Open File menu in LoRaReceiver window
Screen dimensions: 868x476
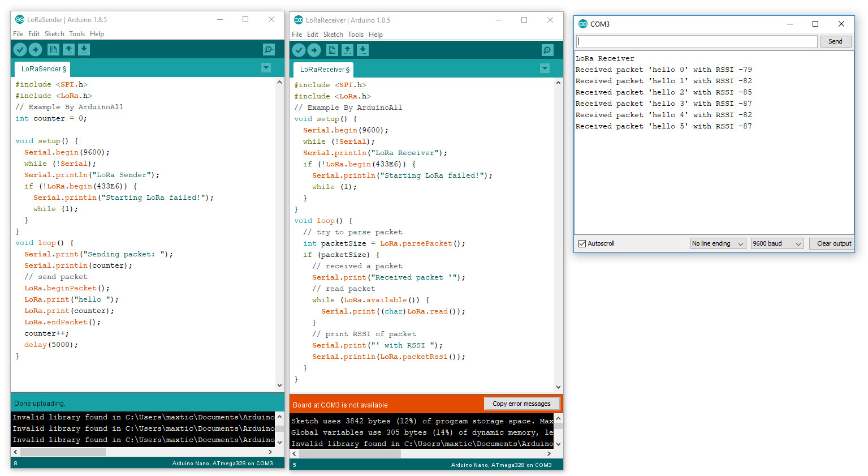tap(297, 35)
